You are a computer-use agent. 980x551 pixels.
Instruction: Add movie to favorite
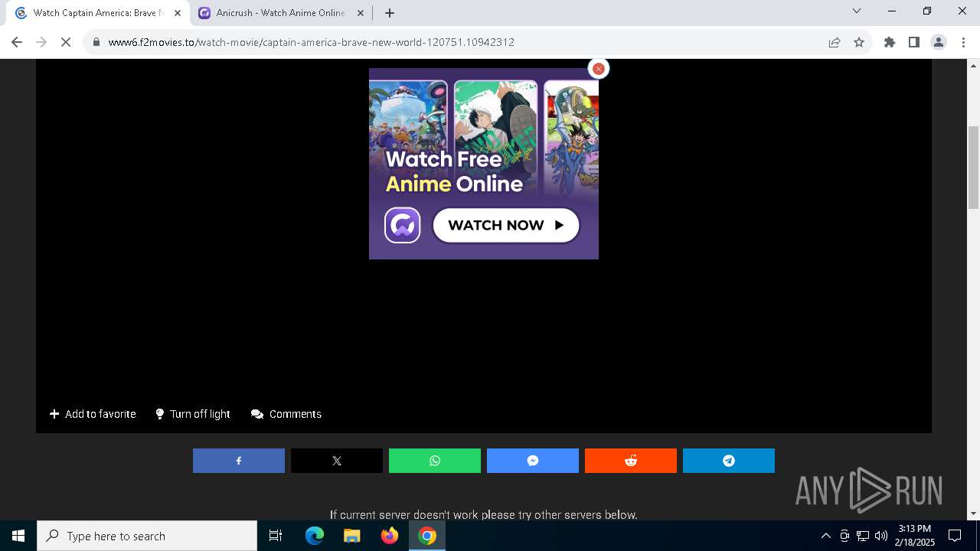pyautogui.click(x=93, y=414)
